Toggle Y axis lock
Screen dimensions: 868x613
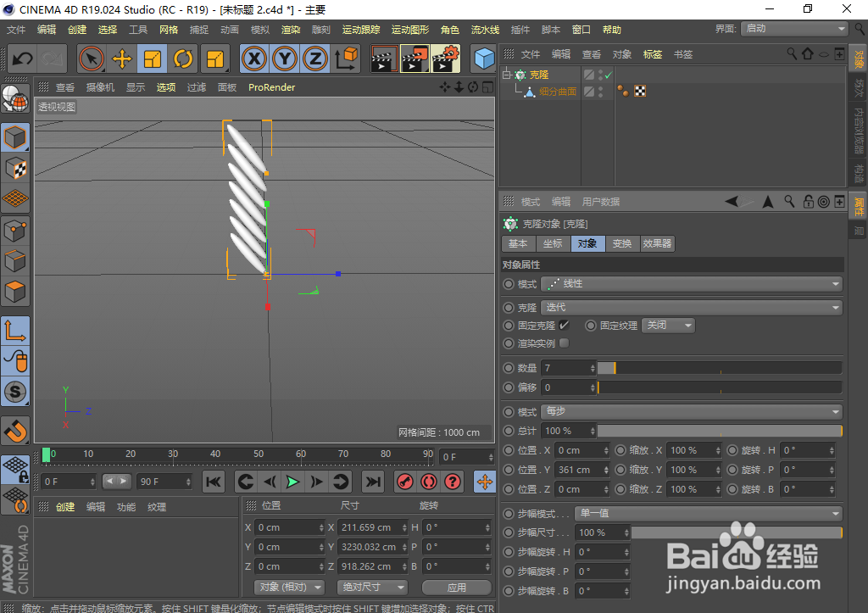[285, 59]
